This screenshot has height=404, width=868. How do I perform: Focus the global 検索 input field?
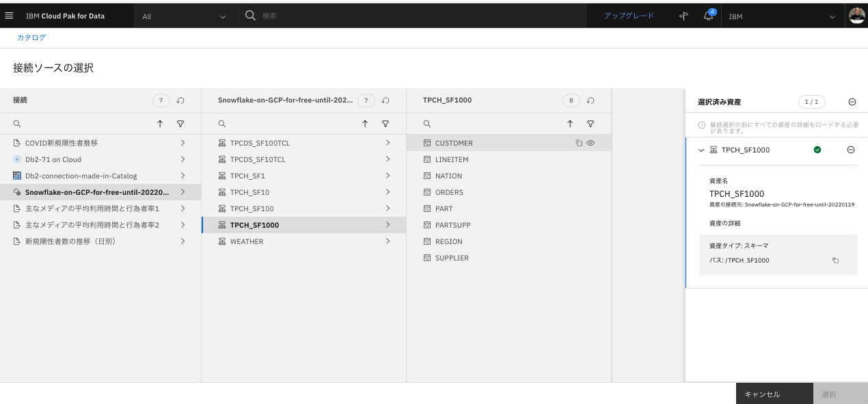420,16
